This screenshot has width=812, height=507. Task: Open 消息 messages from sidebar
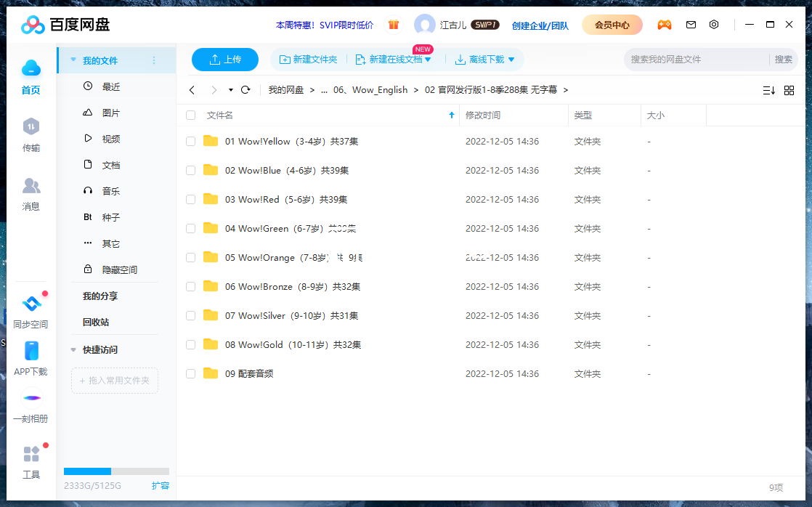click(31, 195)
